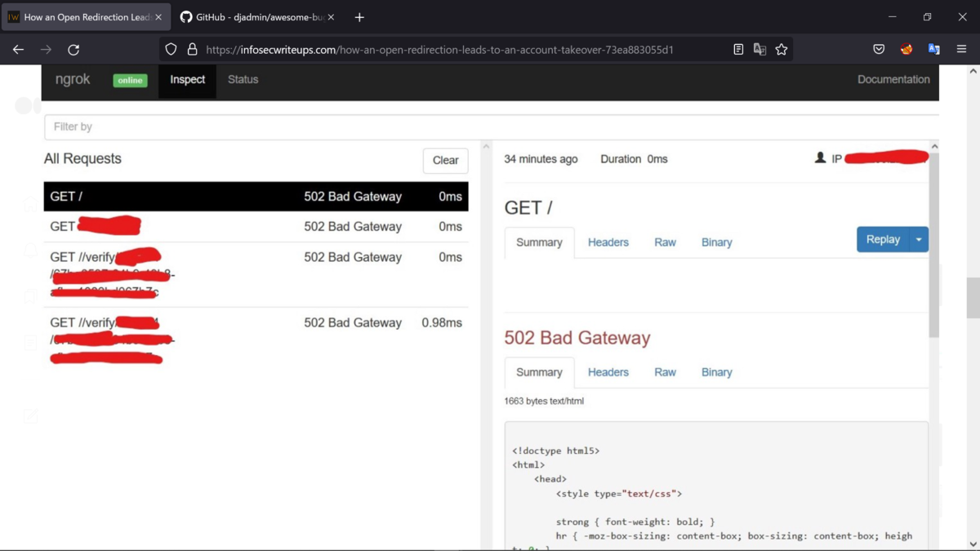
Task: Toggle reader view in address bar
Action: (738, 50)
